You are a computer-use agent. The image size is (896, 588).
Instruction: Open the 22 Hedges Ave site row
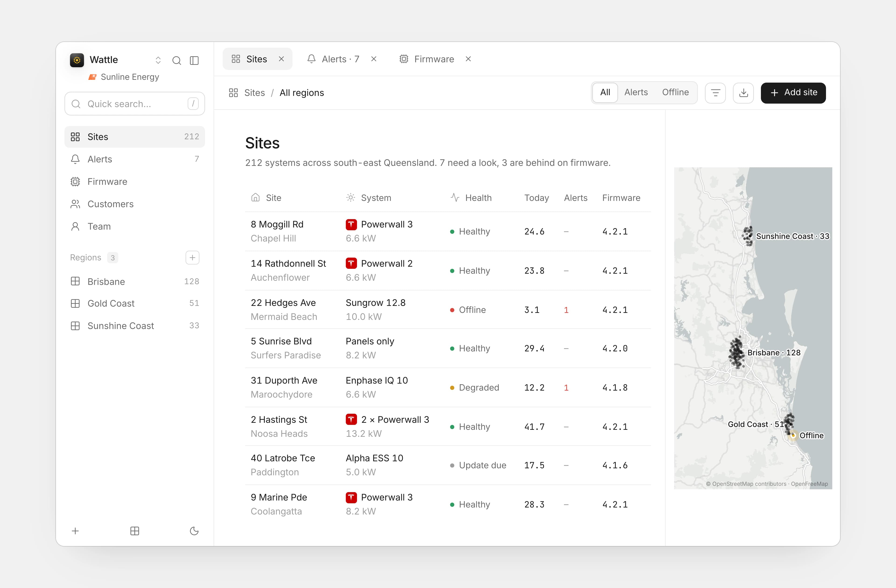click(448, 309)
